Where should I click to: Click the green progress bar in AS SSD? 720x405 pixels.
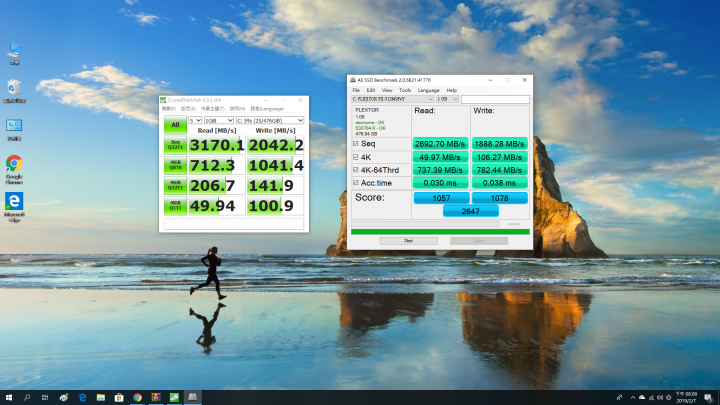(x=440, y=231)
